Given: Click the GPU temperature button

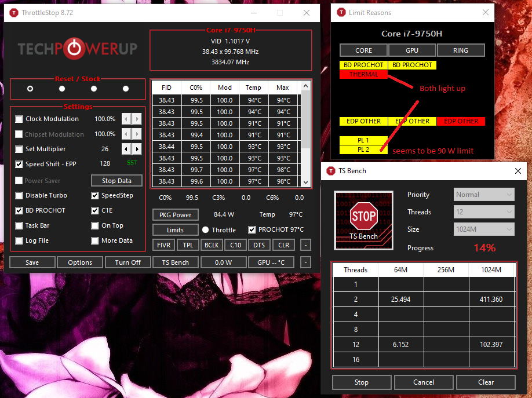Looking at the screenshot, I should [271, 262].
